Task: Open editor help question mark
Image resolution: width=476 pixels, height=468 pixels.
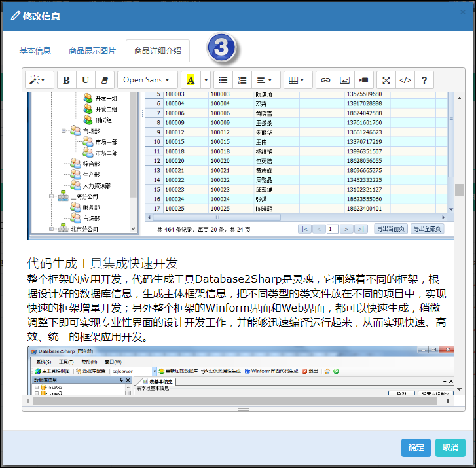Action: click(424, 80)
